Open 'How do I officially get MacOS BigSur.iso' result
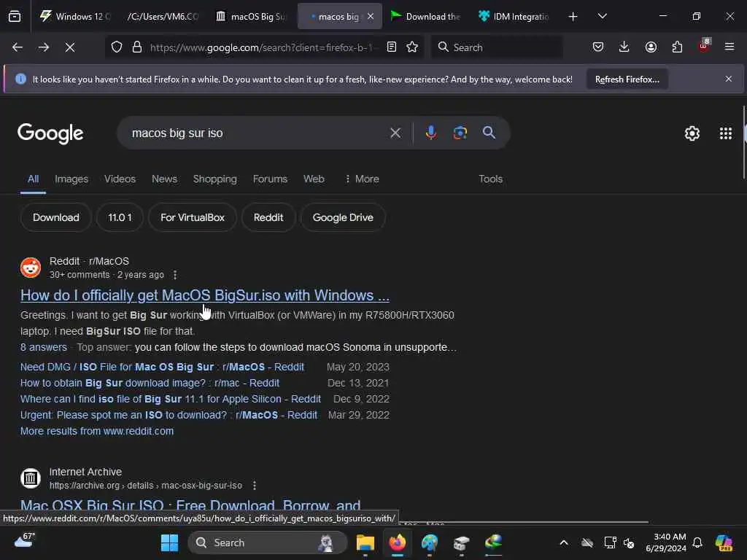 [205, 295]
